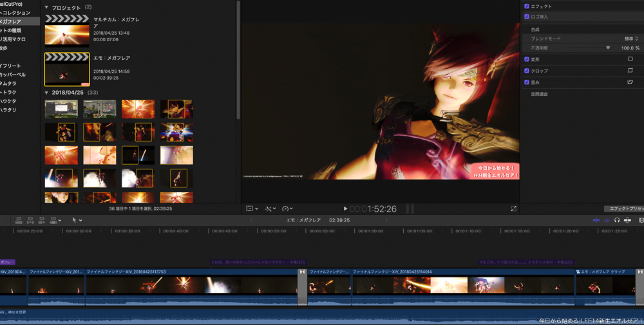644x325 pixels.
Task: Click the append clip to storyline icon
Action: [41, 220]
